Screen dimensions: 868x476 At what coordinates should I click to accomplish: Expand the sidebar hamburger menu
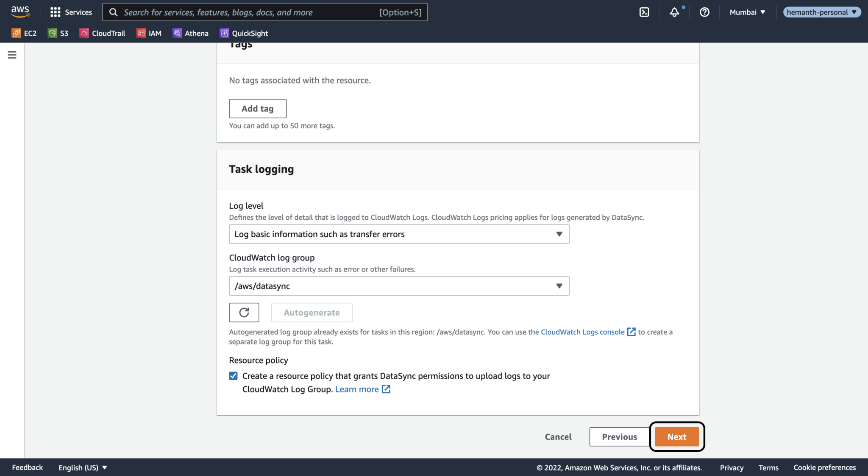click(12, 55)
